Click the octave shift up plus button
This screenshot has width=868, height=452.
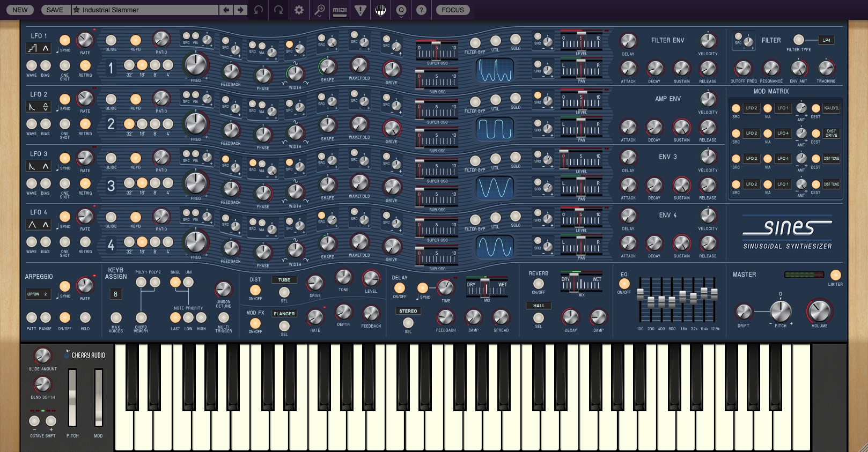tap(52, 421)
